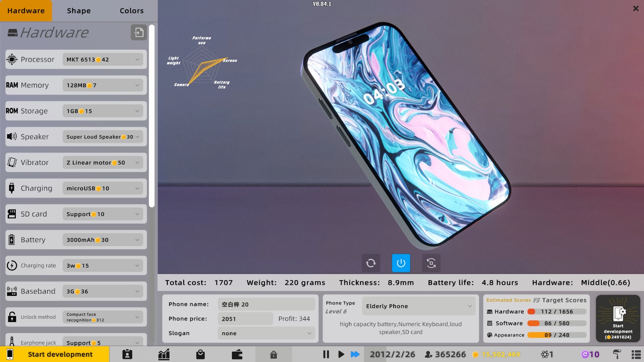
Task: Click the purple coin currency icon
Action: 585,354
